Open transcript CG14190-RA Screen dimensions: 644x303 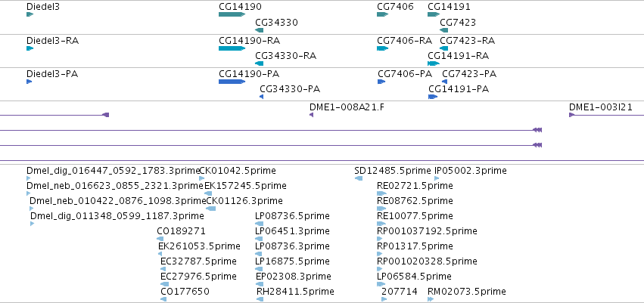(x=249, y=41)
